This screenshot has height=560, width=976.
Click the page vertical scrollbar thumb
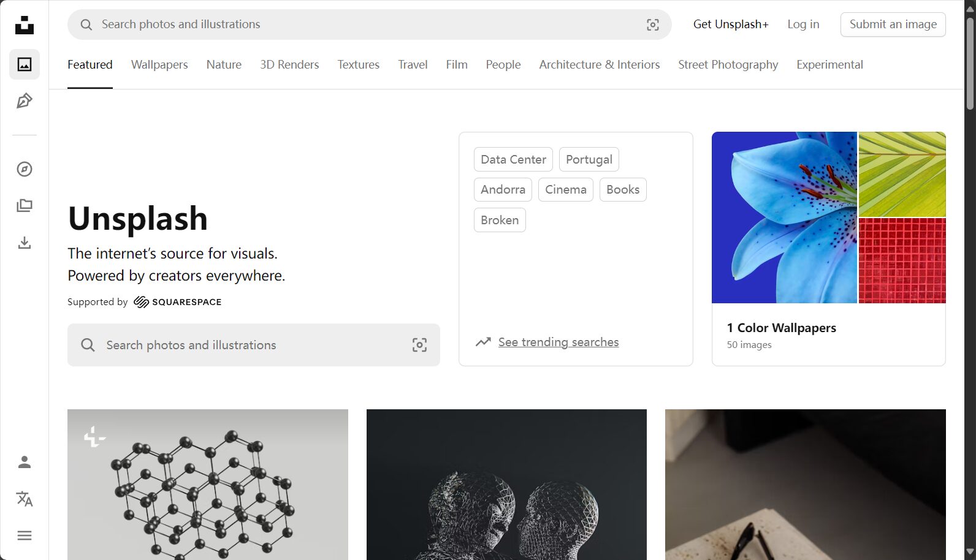pos(970,63)
